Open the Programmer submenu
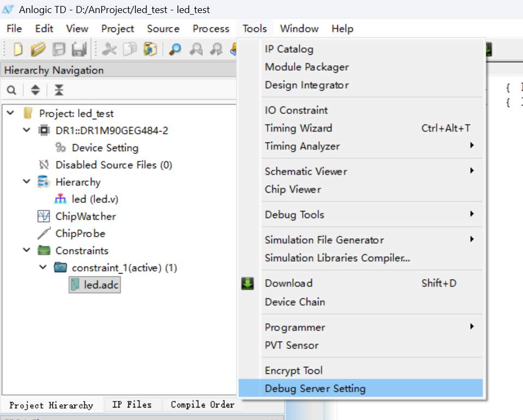 pos(361,327)
